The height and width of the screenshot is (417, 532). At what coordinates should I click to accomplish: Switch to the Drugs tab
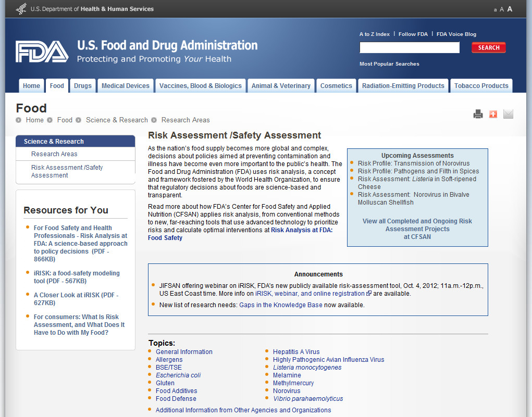83,86
